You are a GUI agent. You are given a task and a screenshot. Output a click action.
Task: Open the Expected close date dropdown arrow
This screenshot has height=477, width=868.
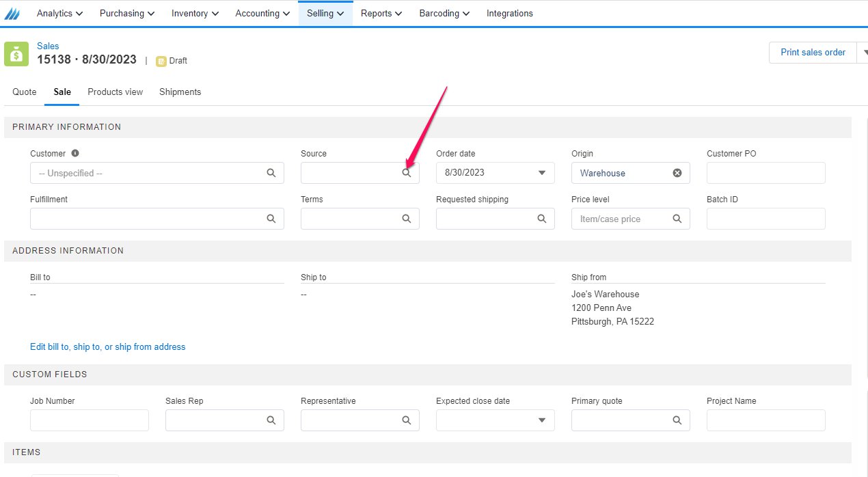tap(542, 420)
